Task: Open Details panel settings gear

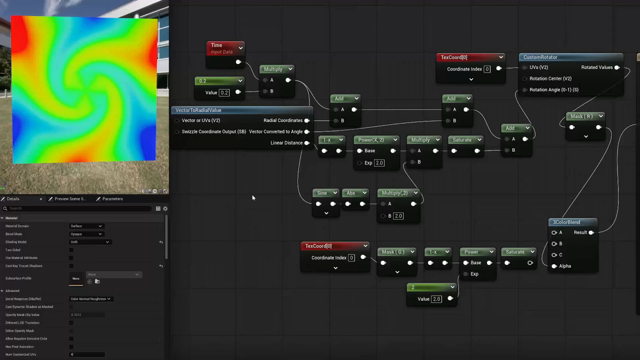Action: click(165, 209)
